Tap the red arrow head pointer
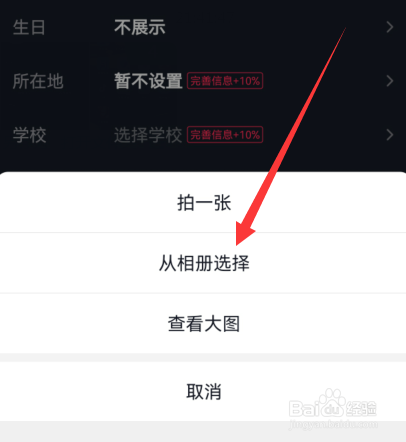Image resolution: width=406 pixels, height=442 pixels. [243, 233]
